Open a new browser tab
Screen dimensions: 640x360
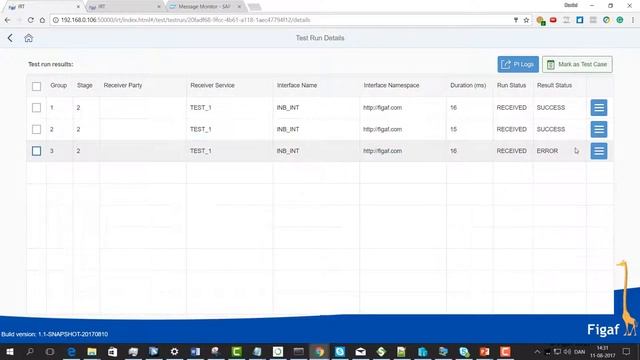point(254,7)
